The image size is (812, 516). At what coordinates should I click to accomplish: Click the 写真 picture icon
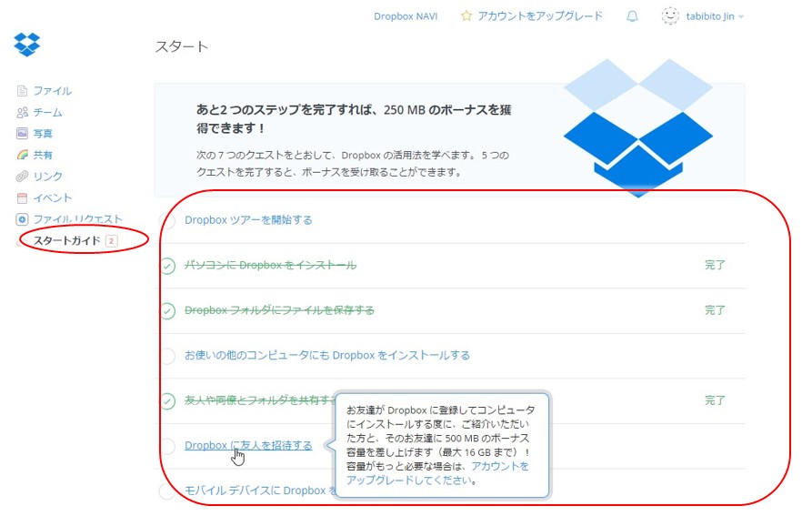(x=22, y=134)
